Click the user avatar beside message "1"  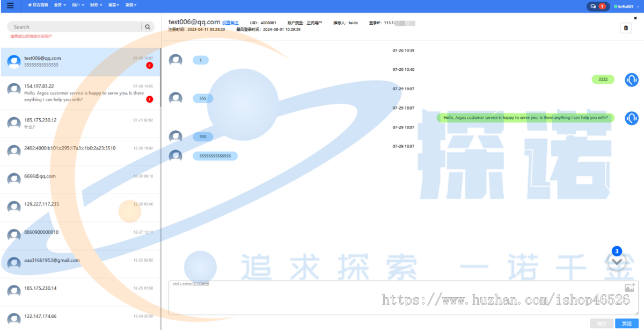[x=175, y=60]
